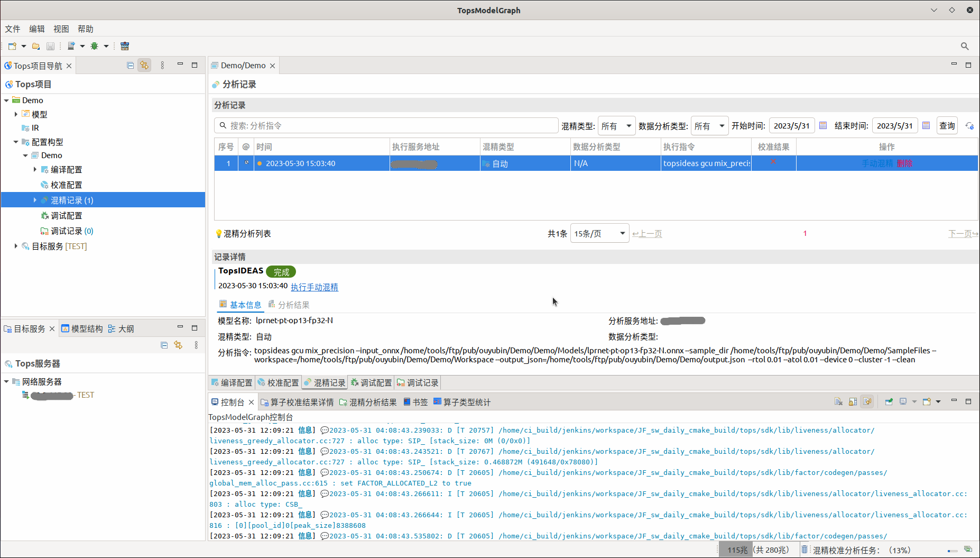The height and width of the screenshot is (558, 980).
Task: Click progress view icon in status bar
Action: point(968,550)
